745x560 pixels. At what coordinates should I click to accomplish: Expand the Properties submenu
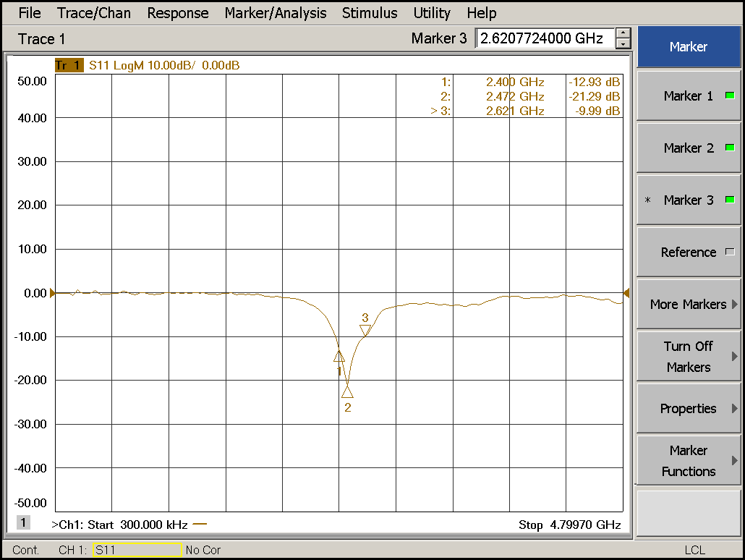point(689,408)
